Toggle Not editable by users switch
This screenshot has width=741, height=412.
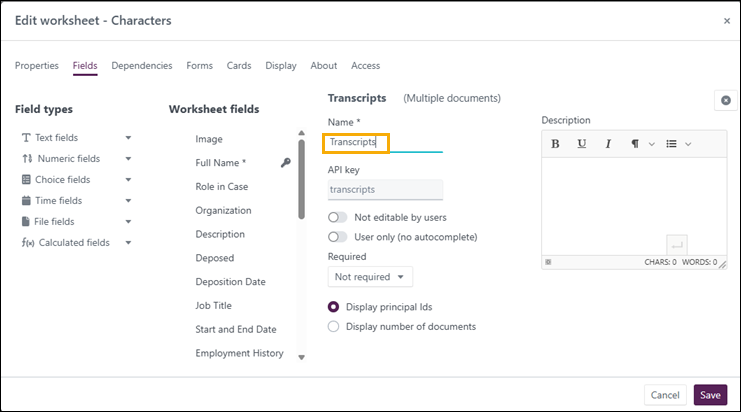(x=337, y=217)
